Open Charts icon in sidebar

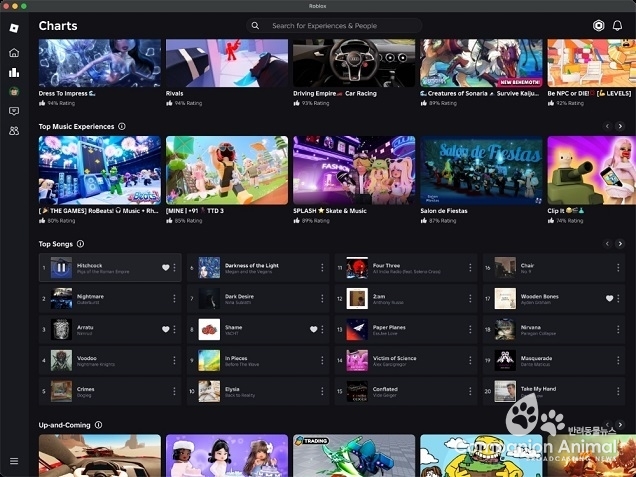14,72
